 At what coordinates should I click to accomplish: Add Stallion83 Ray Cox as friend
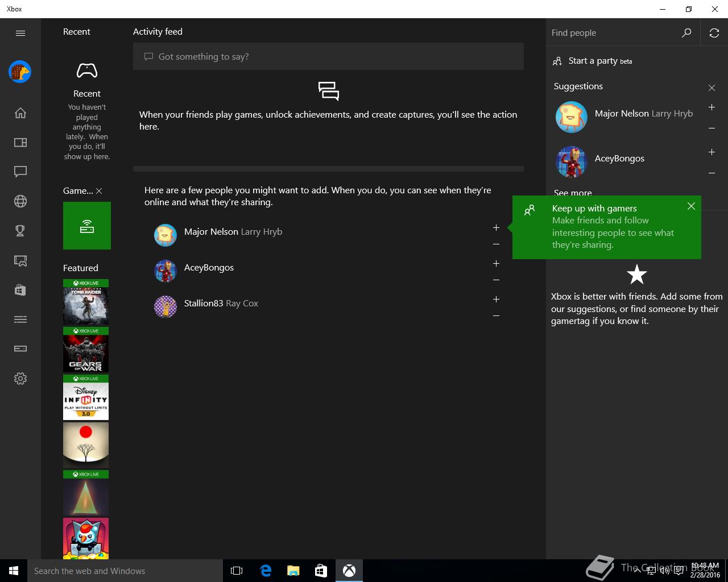click(x=496, y=300)
